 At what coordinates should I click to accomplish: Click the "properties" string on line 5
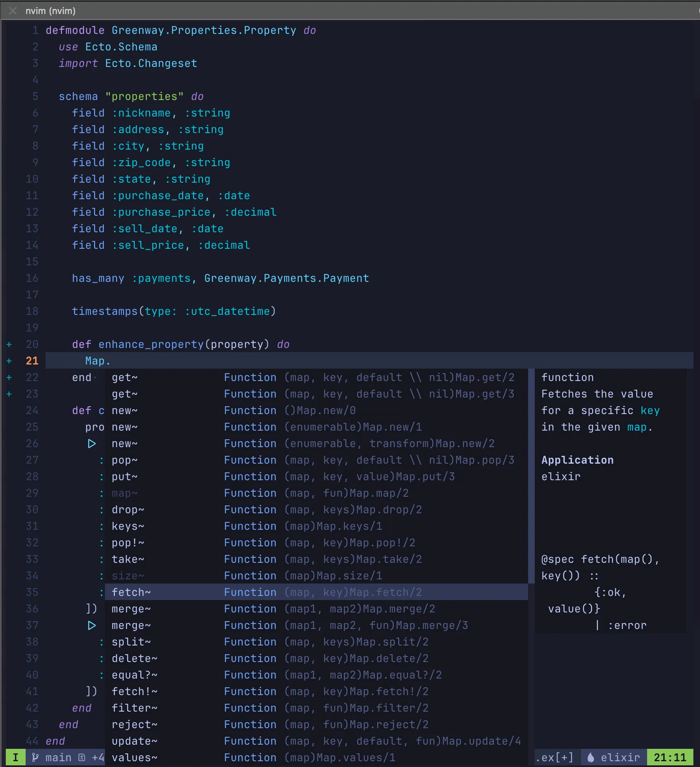click(144, 96)
